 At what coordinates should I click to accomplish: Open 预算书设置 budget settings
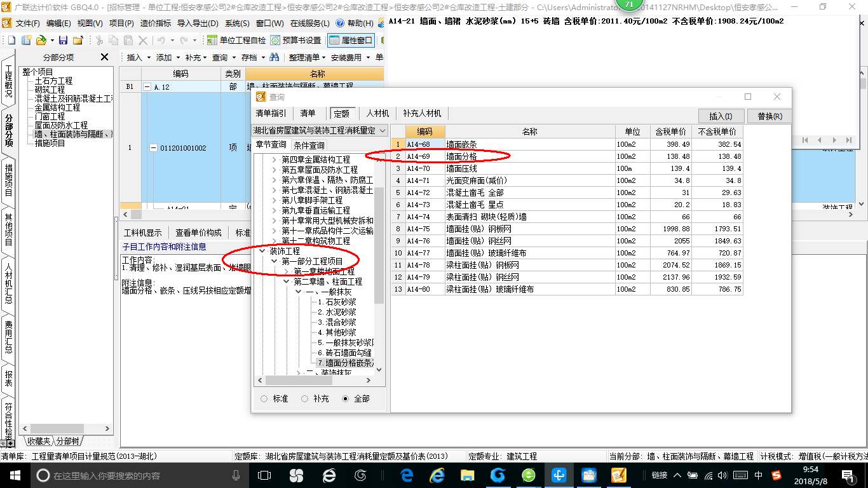[x=296, y=40]
